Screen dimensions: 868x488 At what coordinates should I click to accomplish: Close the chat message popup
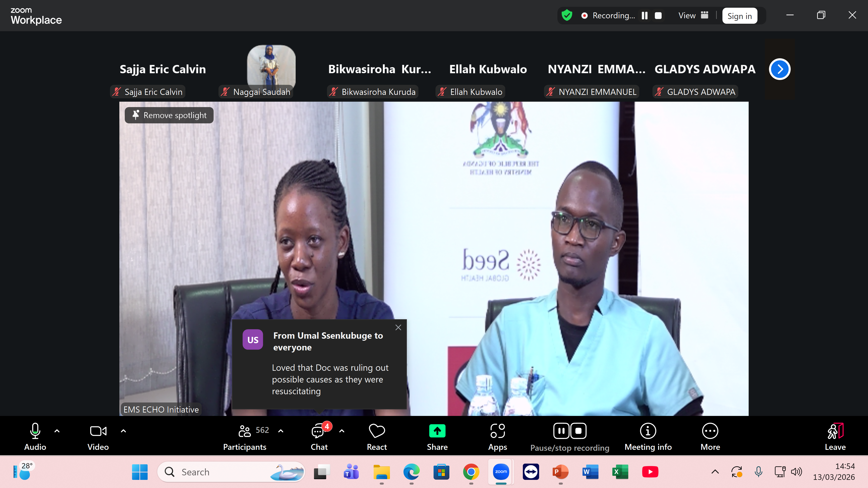(x=398, y=327)
